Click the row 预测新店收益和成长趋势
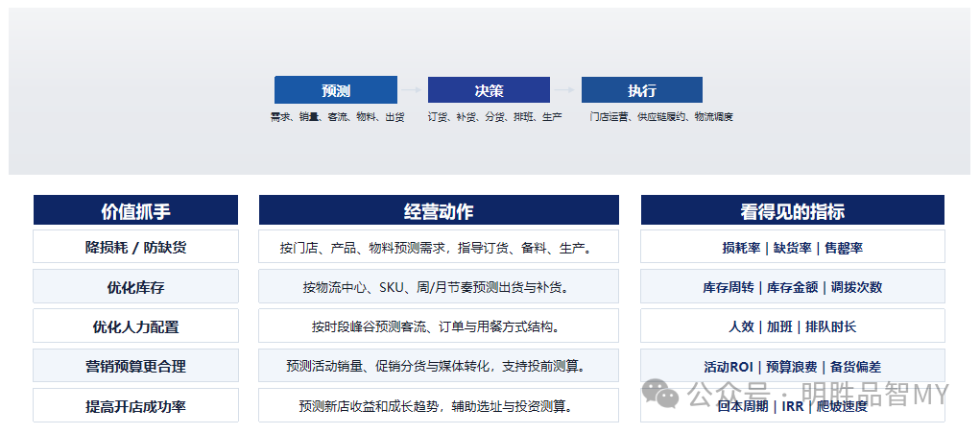This screenshot has width=980, height=434. [x=439, y=405]
